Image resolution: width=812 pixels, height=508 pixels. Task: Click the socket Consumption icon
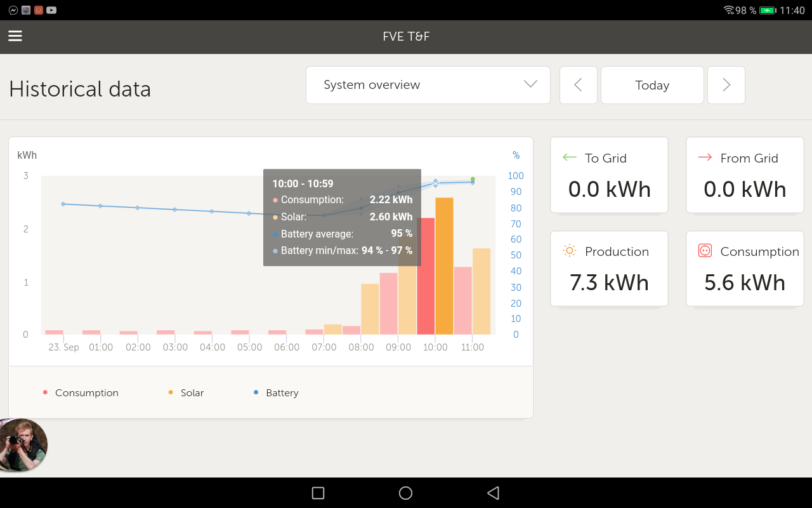click(x=705, y=251)
